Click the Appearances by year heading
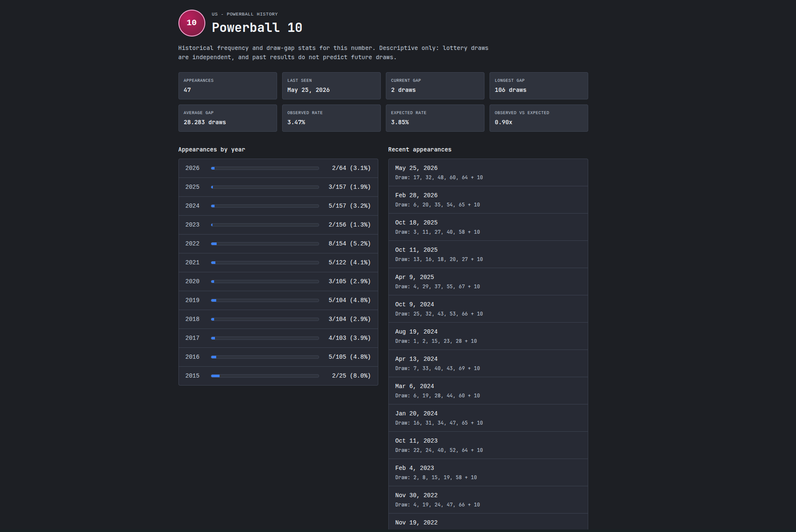Screen dimensions: 796x532 point(212,150)
